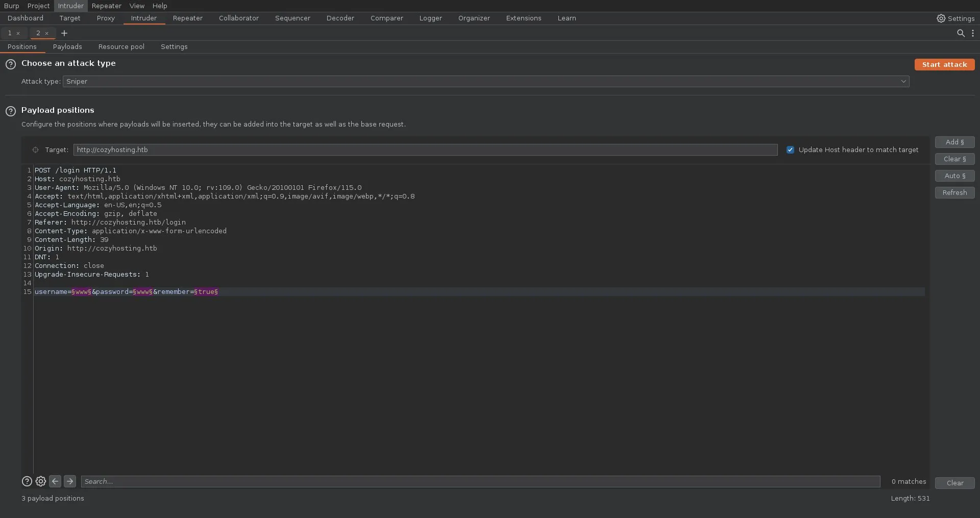Image resolution: width=980 pixels, height=518 pixels.
Task: Switch to the Extensions tab
Action: coord(524,18)
